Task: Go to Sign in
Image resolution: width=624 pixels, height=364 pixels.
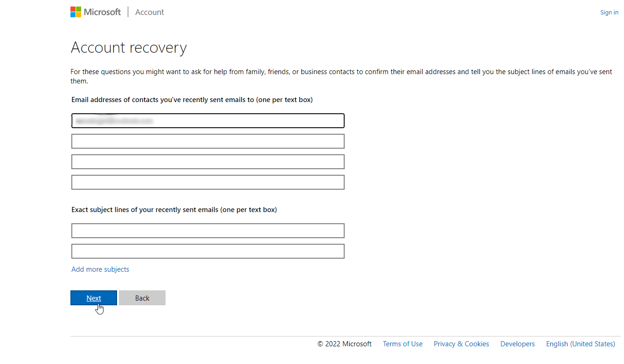Action: tap(609, 13)
